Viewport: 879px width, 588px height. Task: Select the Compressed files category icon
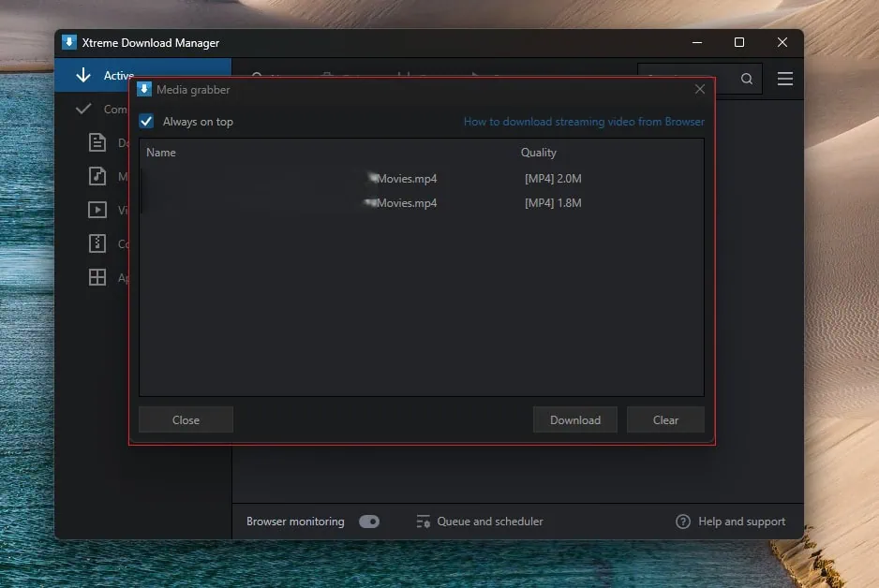(97, 243)
